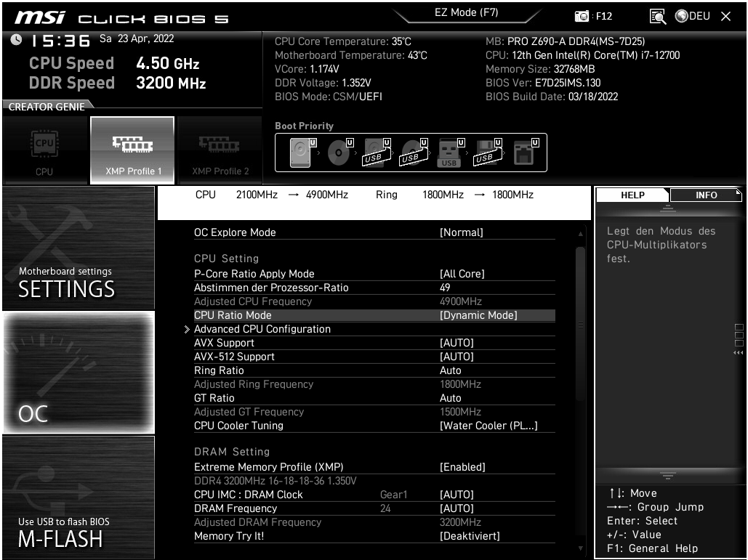Select the CPU Creator Genie icon

tap(44, 150)
